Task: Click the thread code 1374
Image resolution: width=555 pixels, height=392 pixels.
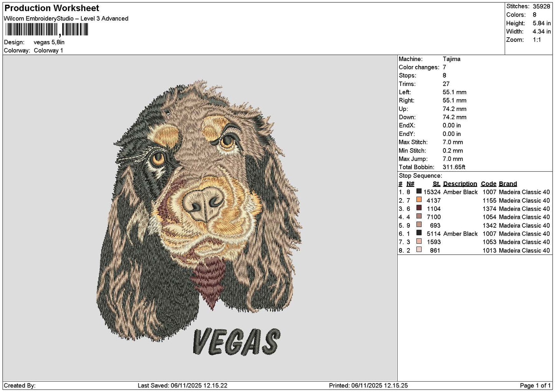Action: pyautogui.click(x=490, y=209)
